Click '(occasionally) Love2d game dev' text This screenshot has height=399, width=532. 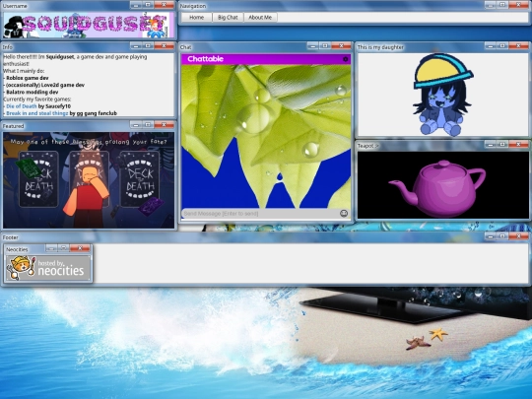click(x=43, y=85)
